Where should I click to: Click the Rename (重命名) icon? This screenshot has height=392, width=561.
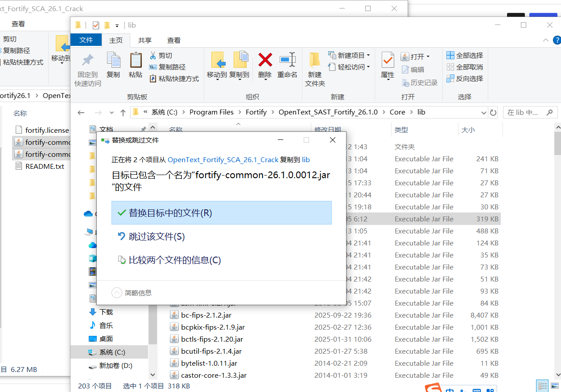[x=287, y=59]
